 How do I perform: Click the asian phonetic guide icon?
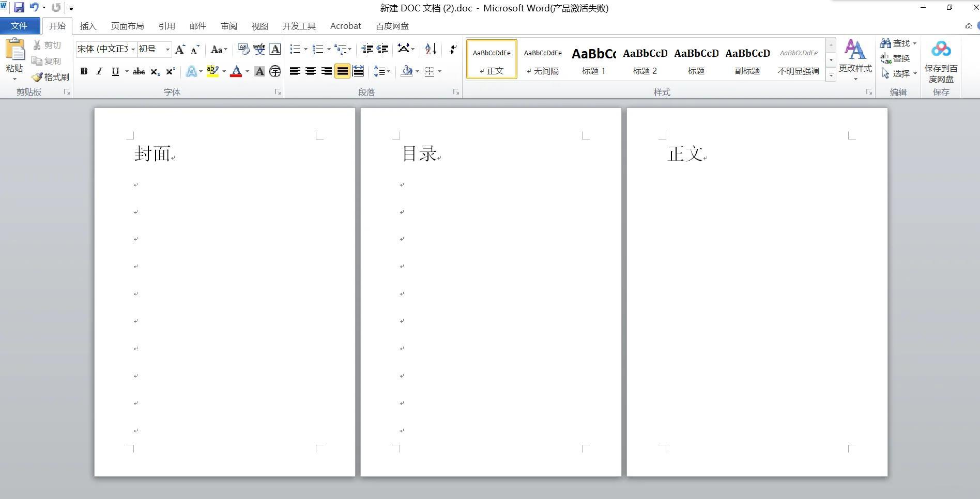tap(259, 49)
